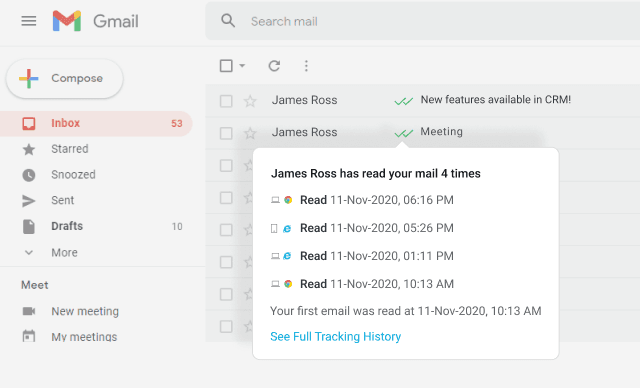Click the laptop device icon on 10:13 AM entry
This screenshot has width=640, height=388.
point(276,284)
